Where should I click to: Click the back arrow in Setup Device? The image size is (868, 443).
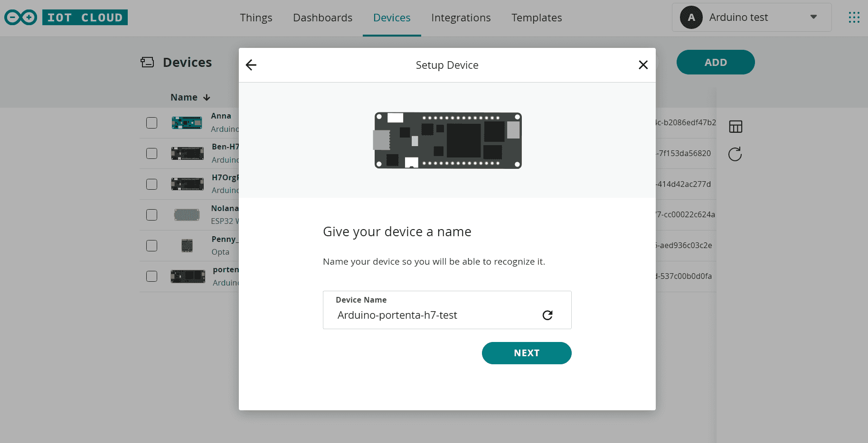[251, 65]
